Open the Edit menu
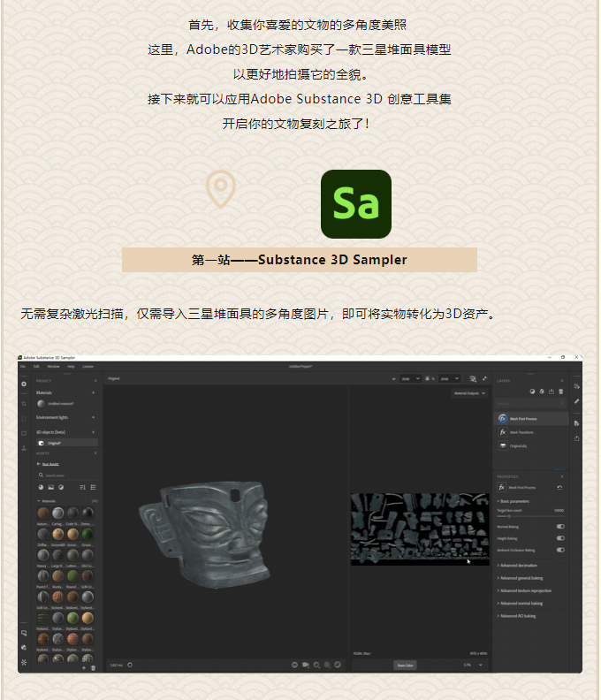 tap(36, 367)
